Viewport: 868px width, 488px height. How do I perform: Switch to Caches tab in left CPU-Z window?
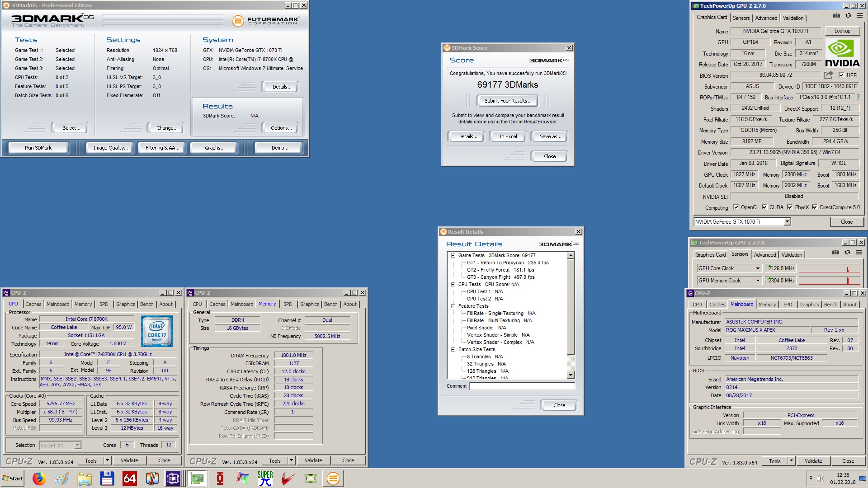[33, 304]
